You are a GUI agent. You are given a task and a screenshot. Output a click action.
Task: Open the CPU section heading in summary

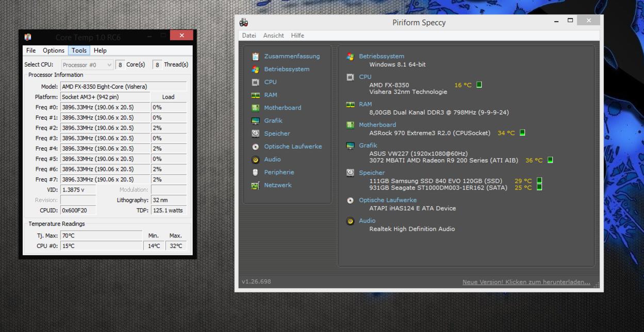click(365, 77)
